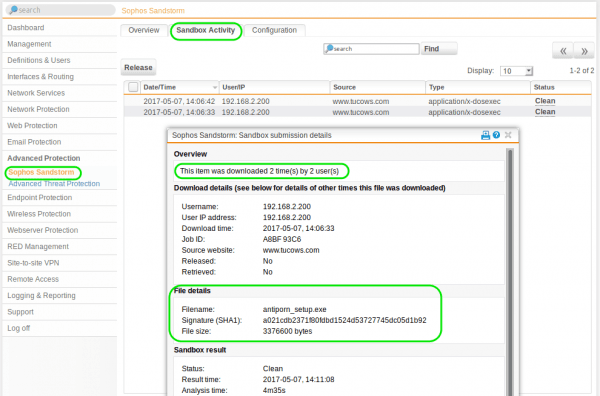Open the Display count dropdown
This screenshot has width=600, height=396.
click(516, 71)
